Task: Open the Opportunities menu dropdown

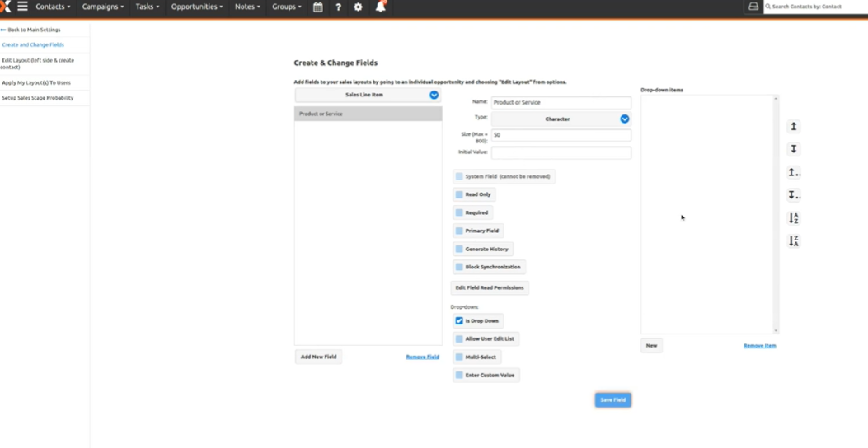Action: point(196,7)
